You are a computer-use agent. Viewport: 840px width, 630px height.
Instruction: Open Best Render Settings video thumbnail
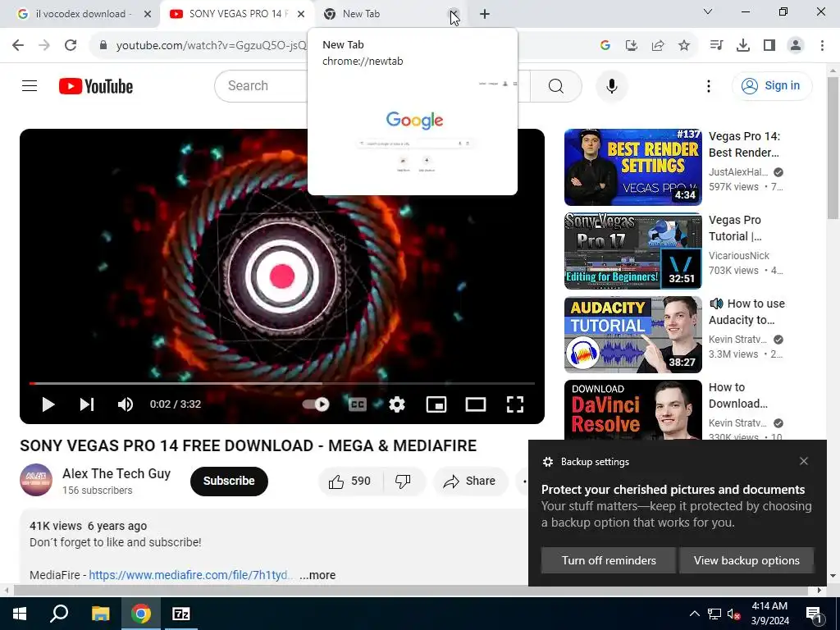pyautogui.click(x=632, y=167)
